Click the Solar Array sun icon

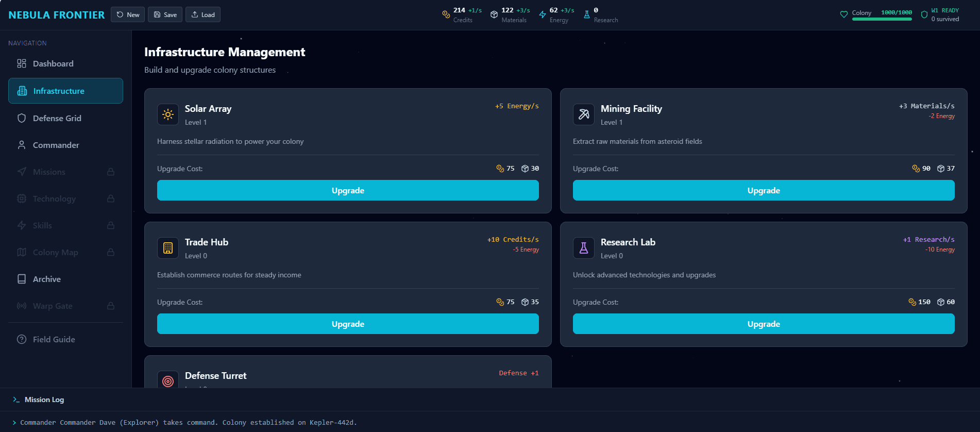click(x=168, y=114)
